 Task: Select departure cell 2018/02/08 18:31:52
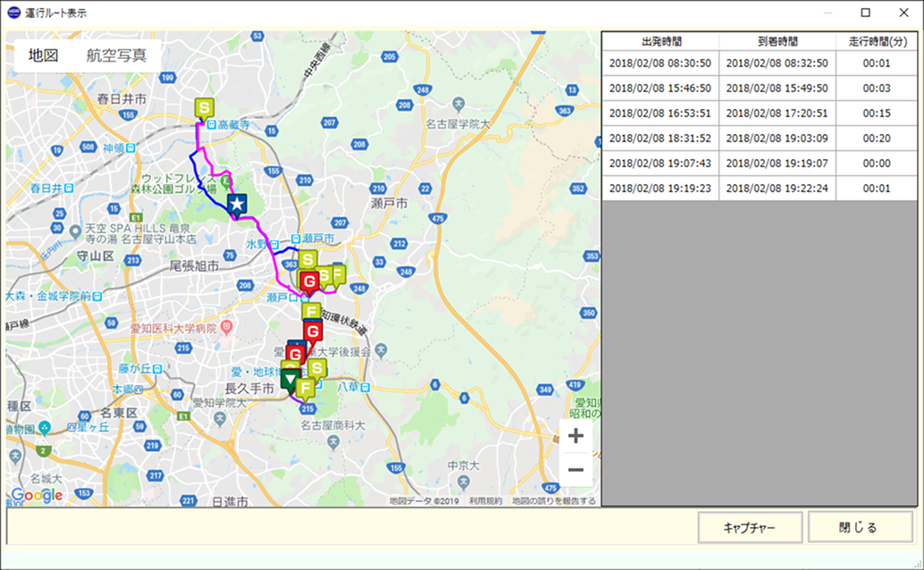pos(660,138)
